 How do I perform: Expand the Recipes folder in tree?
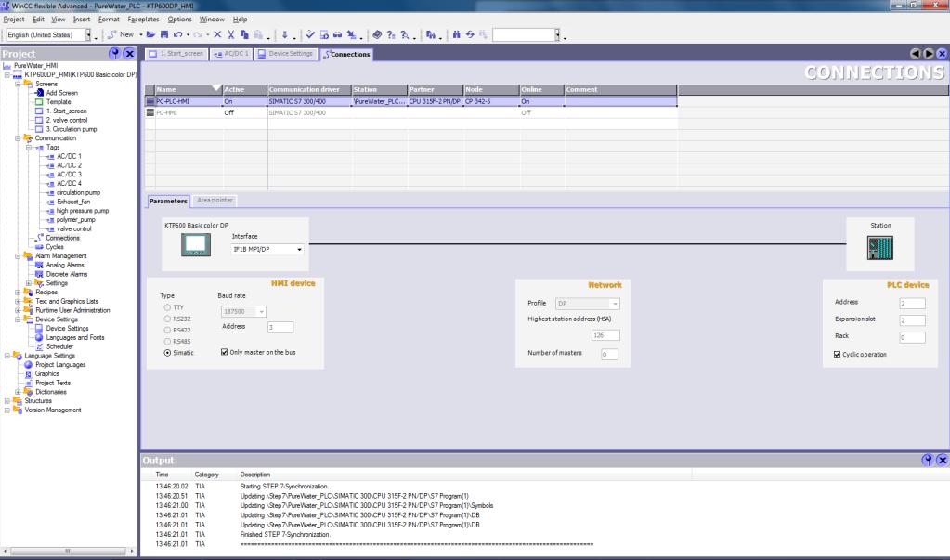tap(19, 293)
